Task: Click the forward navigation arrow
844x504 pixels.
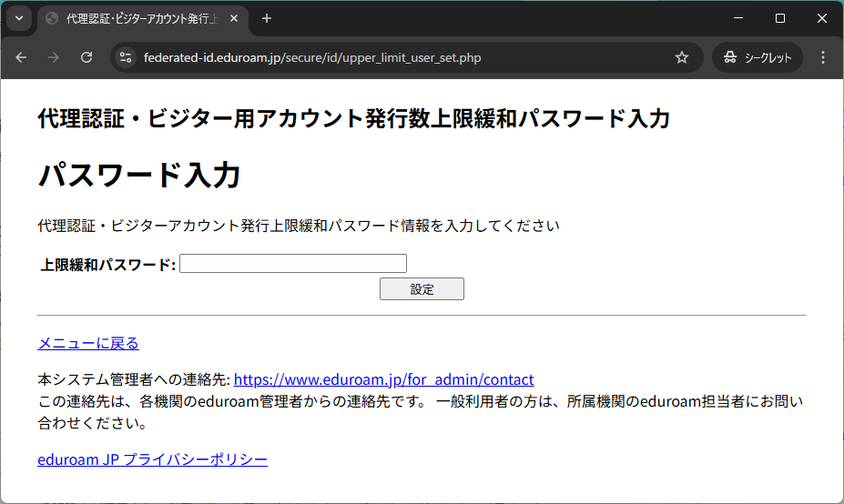Action: pyautogui.click(x=54, y=57)
